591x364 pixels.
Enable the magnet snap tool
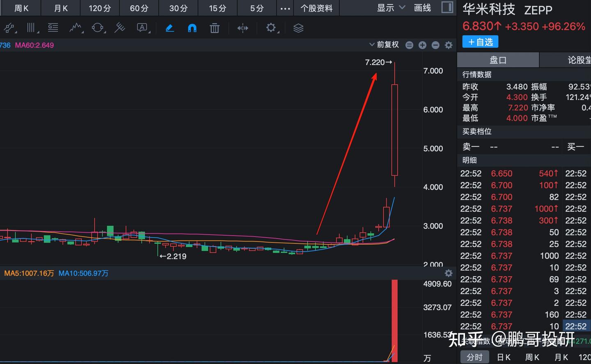192,28
